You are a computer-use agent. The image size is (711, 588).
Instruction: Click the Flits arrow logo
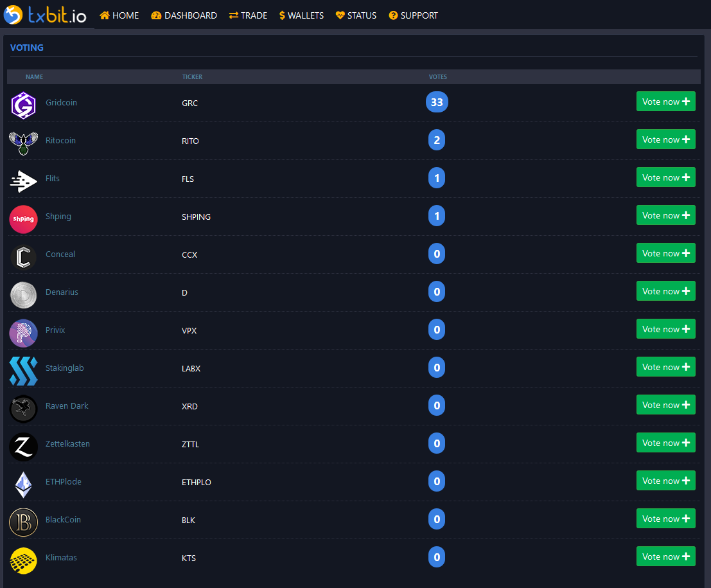23,181
